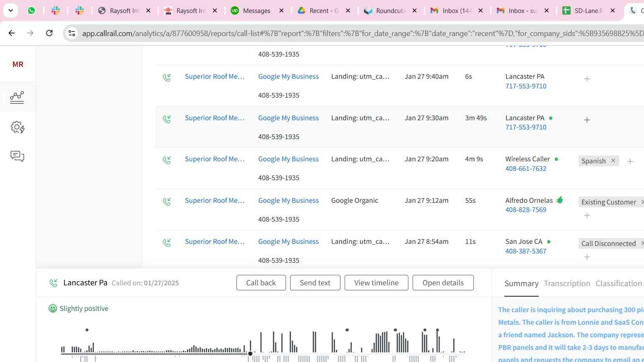Switch to the Recent Google Drive tab

coord(324,10)
